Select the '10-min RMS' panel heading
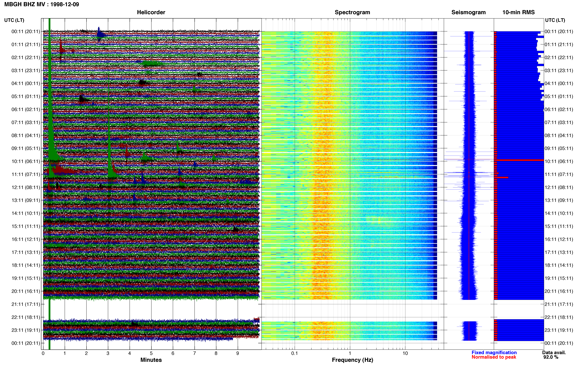This screenshot has height=368, width=588. 518,12
